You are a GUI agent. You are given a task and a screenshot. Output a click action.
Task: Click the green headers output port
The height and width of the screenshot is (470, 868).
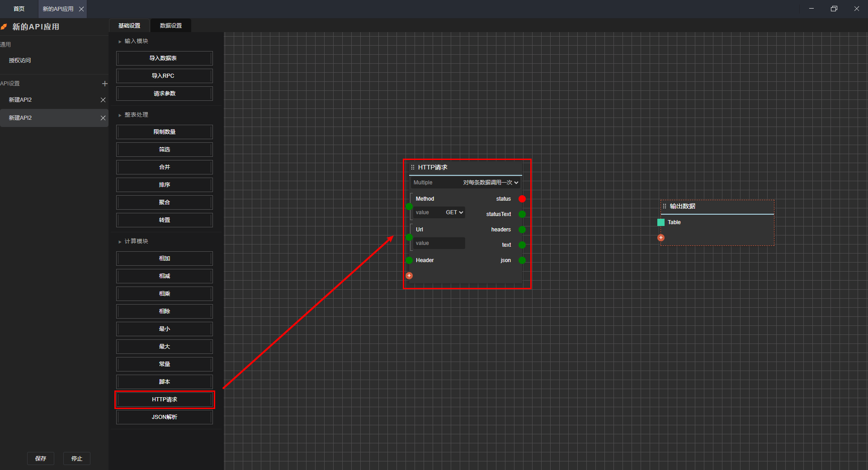[x=522, y=230]
